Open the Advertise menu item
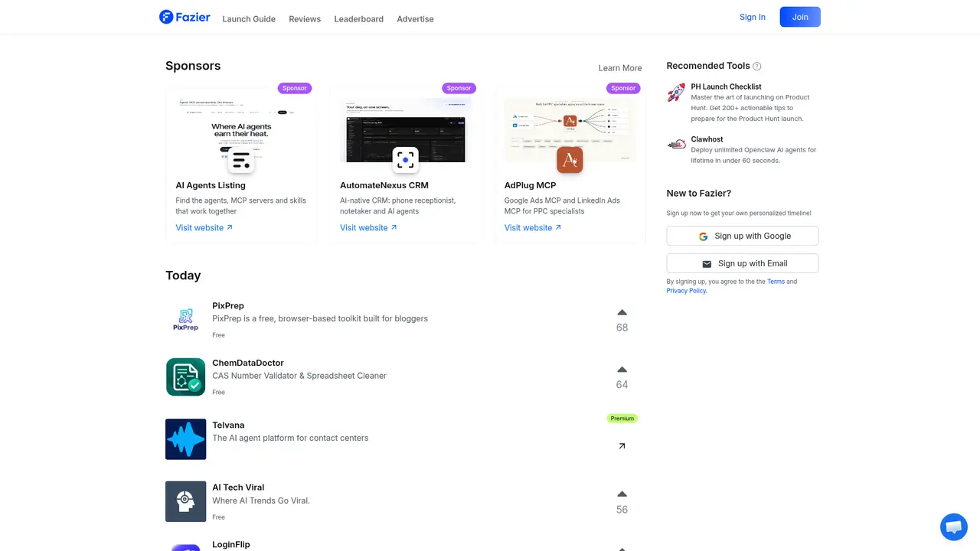 (415, 18)
